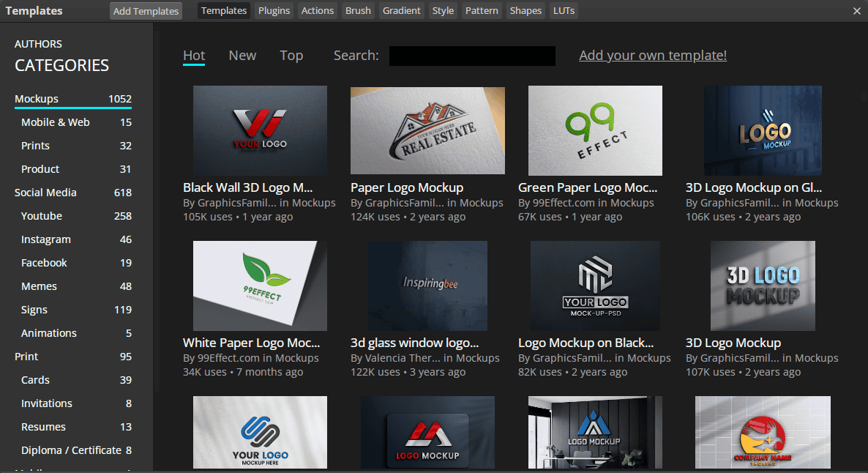Focus the template Search field

pos(472,56)
